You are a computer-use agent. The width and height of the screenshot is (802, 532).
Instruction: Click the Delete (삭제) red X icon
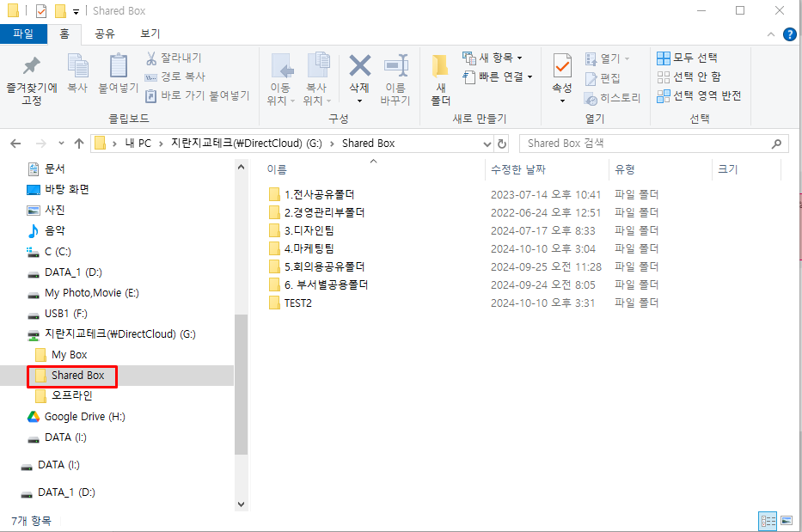[359, 66]
